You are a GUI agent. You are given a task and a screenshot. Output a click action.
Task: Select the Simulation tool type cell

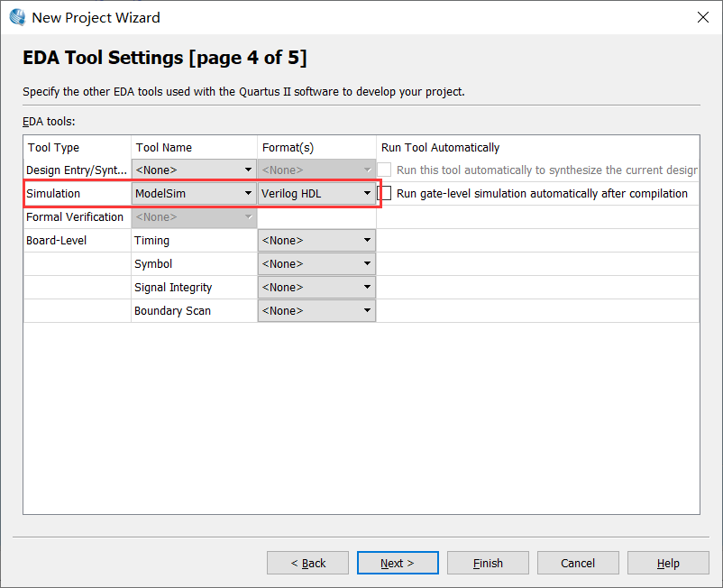(x=77, y=193)
